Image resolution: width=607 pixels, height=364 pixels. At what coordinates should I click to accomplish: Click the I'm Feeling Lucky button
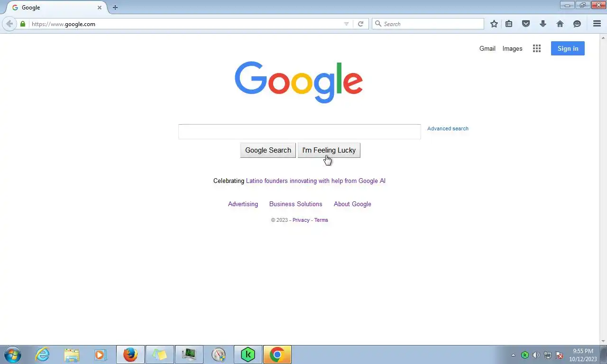(x=329, y=150)
